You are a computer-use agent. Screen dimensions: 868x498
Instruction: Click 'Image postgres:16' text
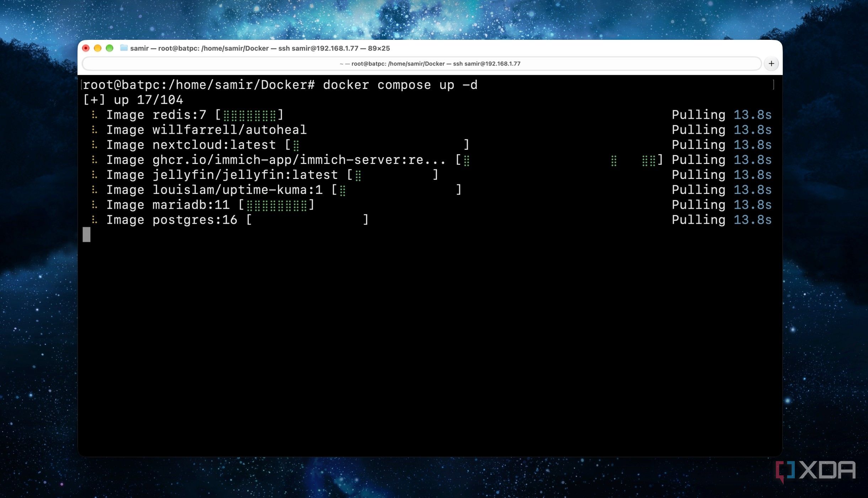pos(172,219)
